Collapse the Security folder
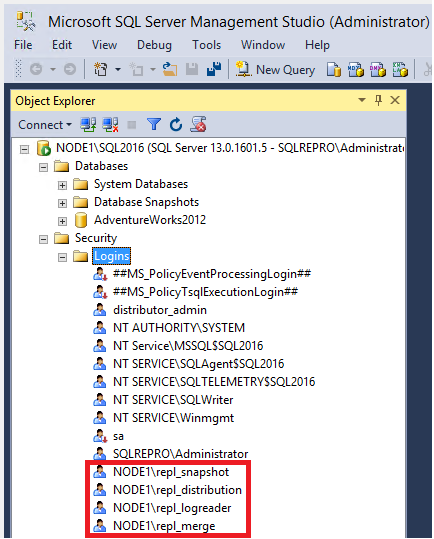The width and height of the screenshot is (434, 539). pos(43,239)
